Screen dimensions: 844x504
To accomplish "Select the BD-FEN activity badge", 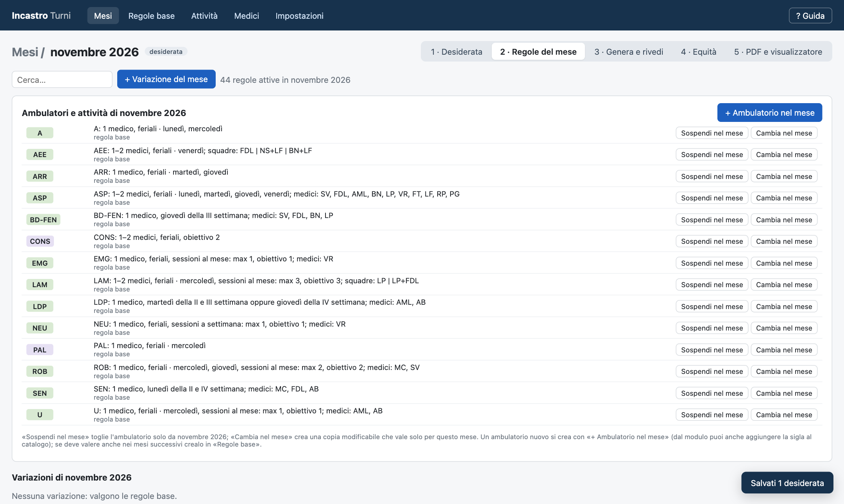I will point(43,220).
